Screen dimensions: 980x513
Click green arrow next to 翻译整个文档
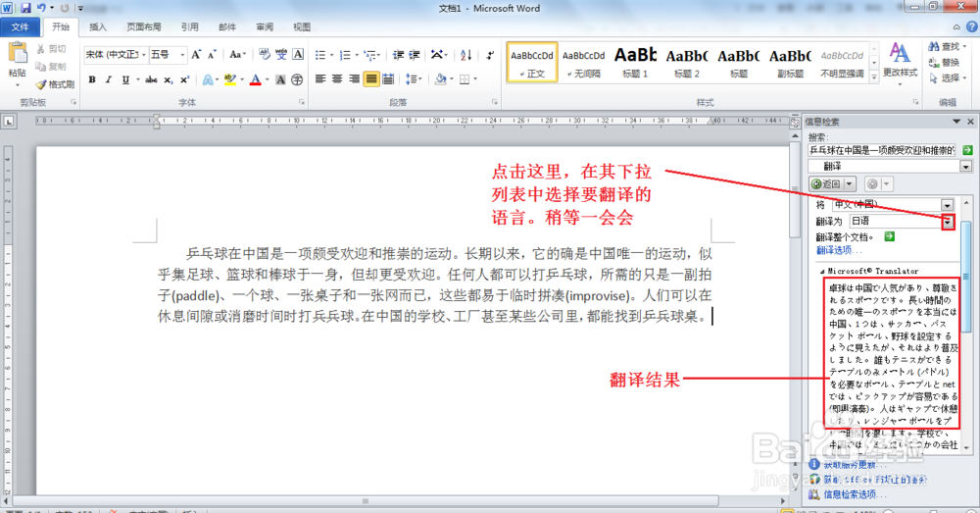(890, 236)
